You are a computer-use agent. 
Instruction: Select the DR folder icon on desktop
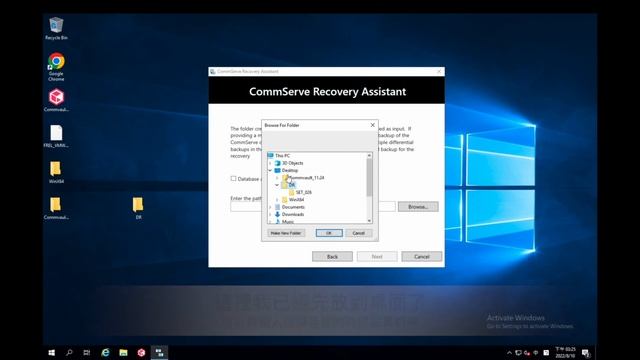pyautogui.click(x=138, y=208)
